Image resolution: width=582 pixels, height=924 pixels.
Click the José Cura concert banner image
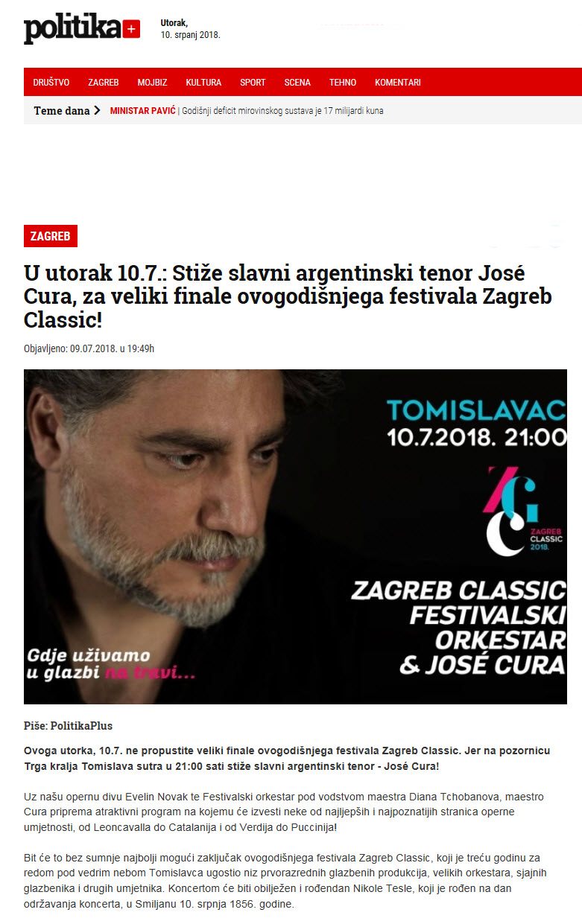click(295, 536)
